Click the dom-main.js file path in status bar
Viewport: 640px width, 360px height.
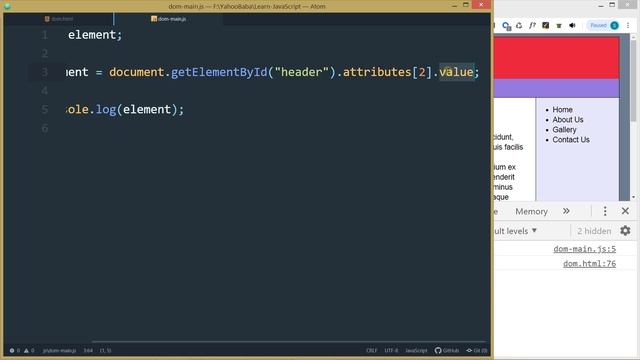(x=59, y=350)
